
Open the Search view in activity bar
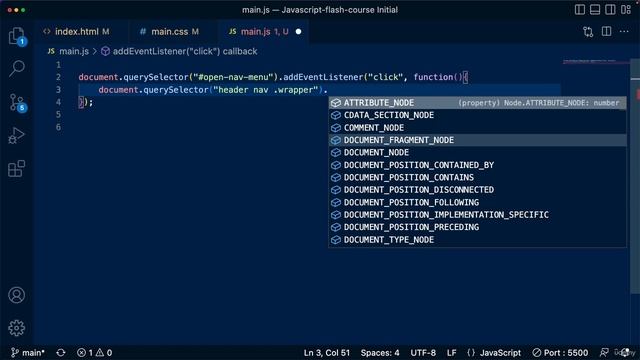coord(17,69)
